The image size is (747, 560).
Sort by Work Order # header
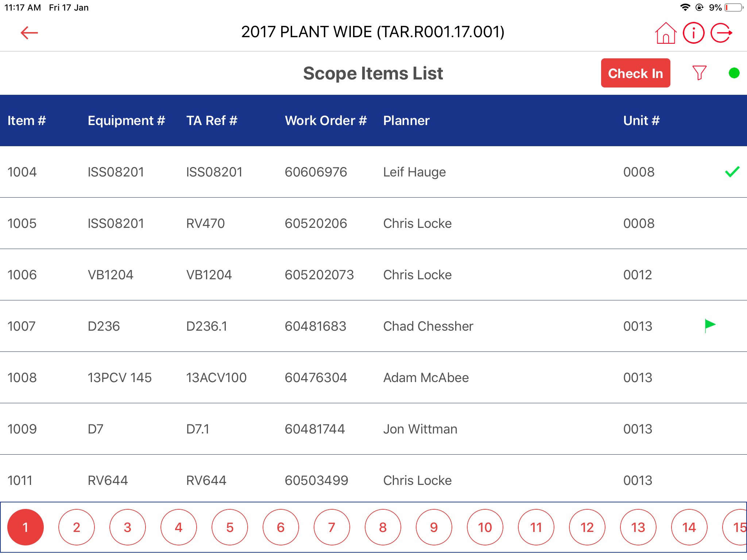325,121
